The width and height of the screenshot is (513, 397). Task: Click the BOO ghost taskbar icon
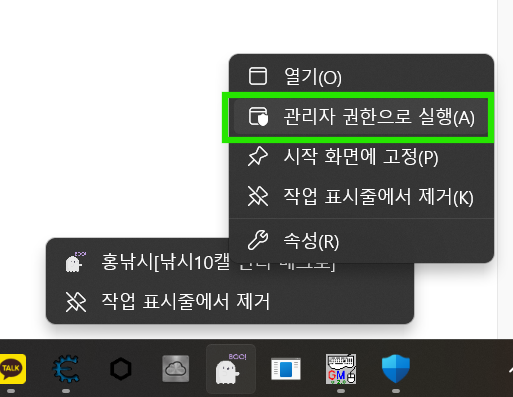click(x=231, y=369)
